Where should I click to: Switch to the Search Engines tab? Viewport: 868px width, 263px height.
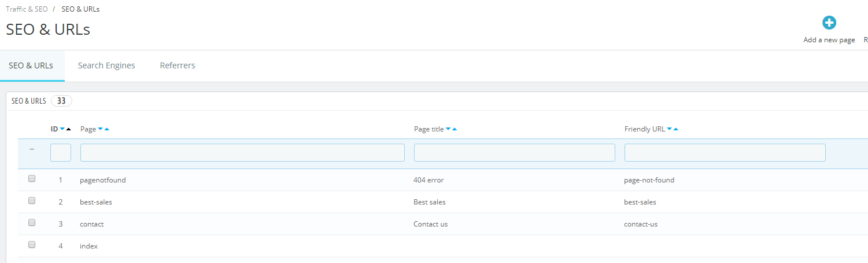click(x=106, y=65)
